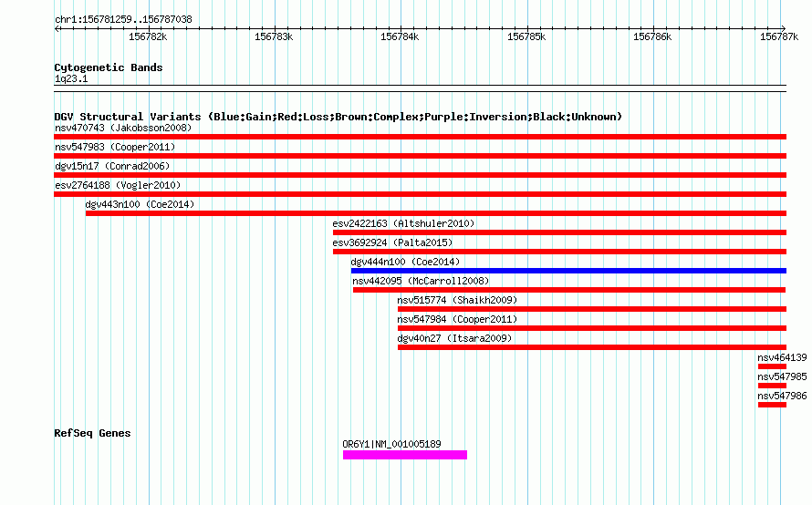Open the nsv547986 variant label

click(782, 396)
